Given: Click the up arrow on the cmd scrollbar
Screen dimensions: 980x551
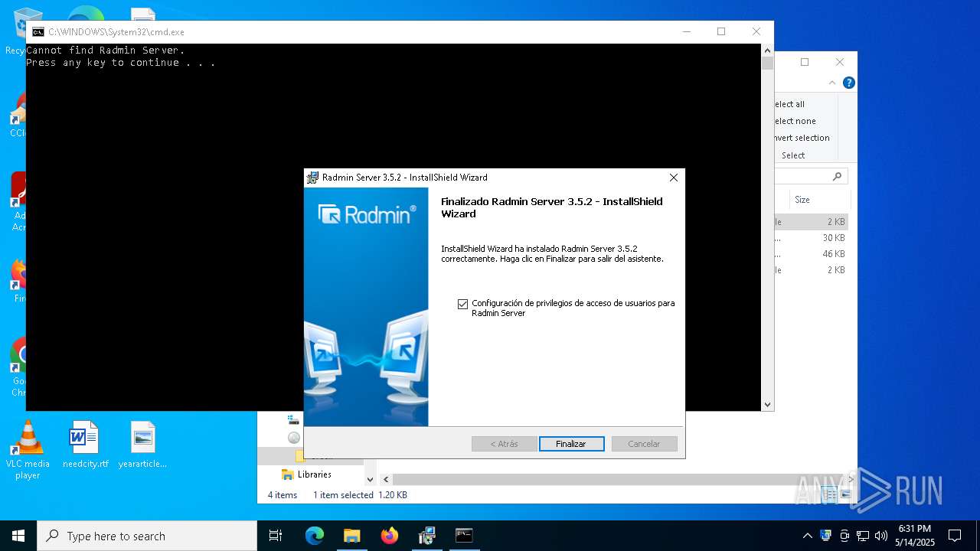Looking at the screenshot, I should point(767,51).
